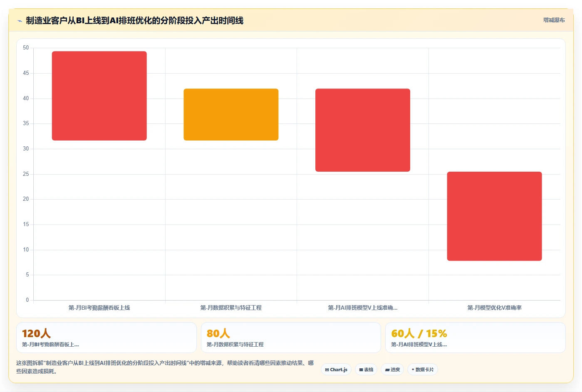Click x-axis label 第-月数据积累与特征工程

pyautogui.click(x=231, y=308)
